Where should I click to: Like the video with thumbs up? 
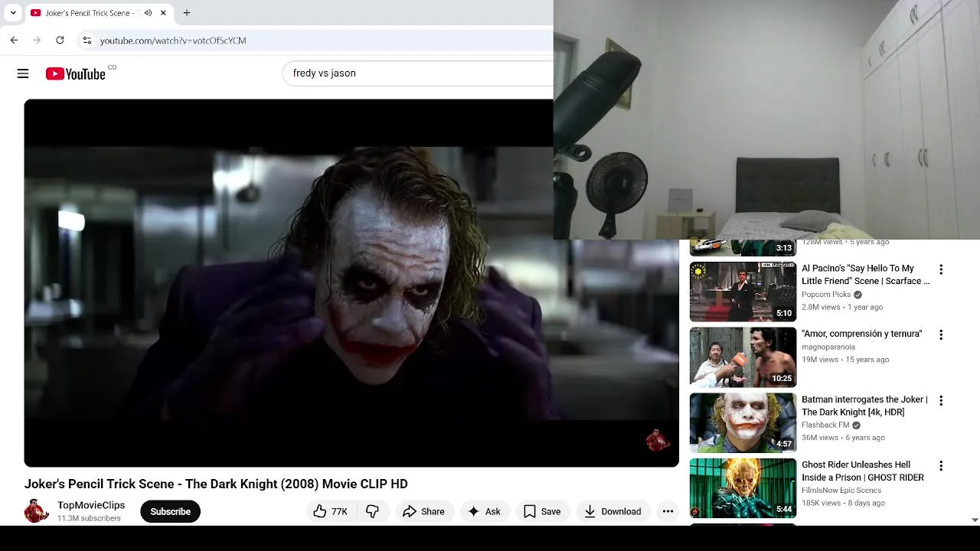[331, 511]
